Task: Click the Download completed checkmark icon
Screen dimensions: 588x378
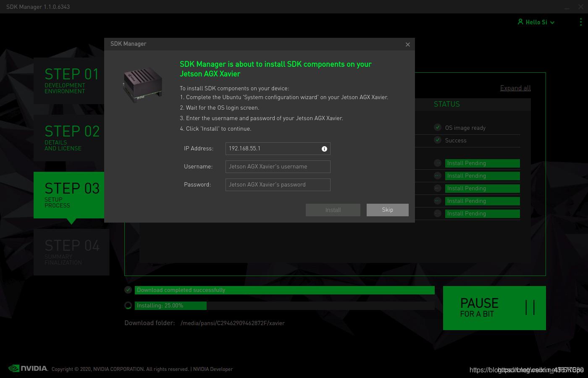Action: (x=128, y=290)
